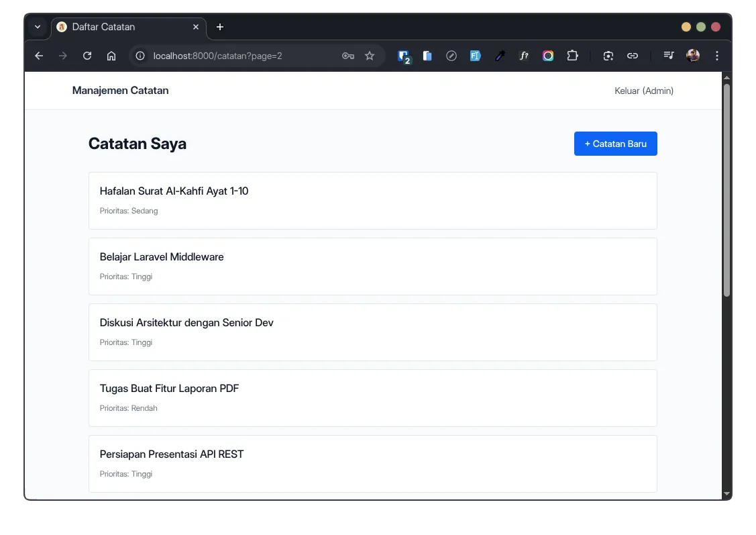756x535 pixels.
Task: Reload the page with the refresh icon
Action: click(x=87, y=56)
